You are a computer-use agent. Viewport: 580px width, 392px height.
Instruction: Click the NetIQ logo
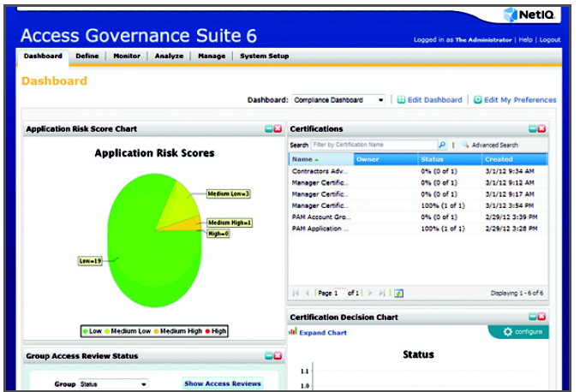pos(529,15)
